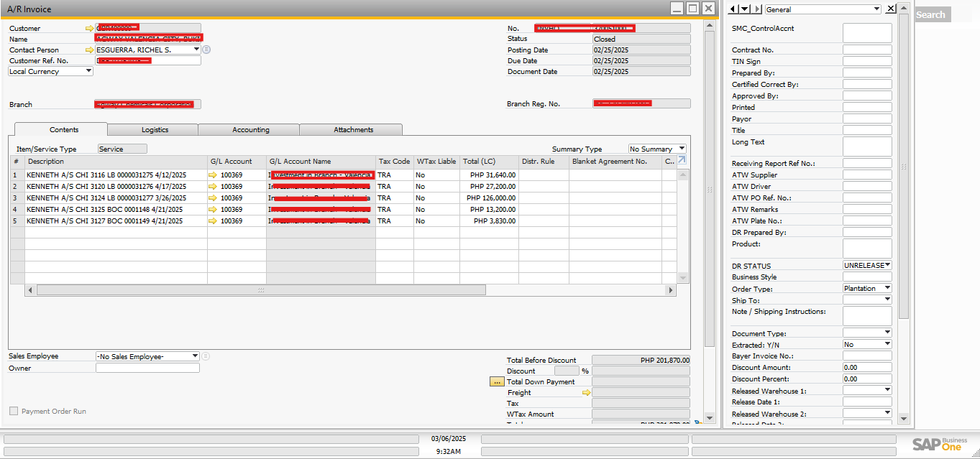
Task: Go to next user-defined fields category
Action: [757, 9]
